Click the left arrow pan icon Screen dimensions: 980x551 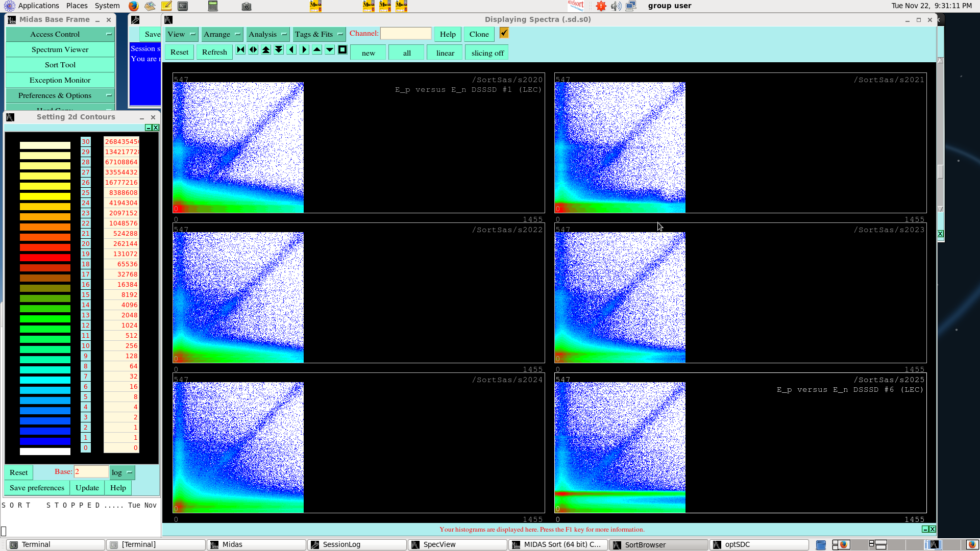[x=291, y=50]
